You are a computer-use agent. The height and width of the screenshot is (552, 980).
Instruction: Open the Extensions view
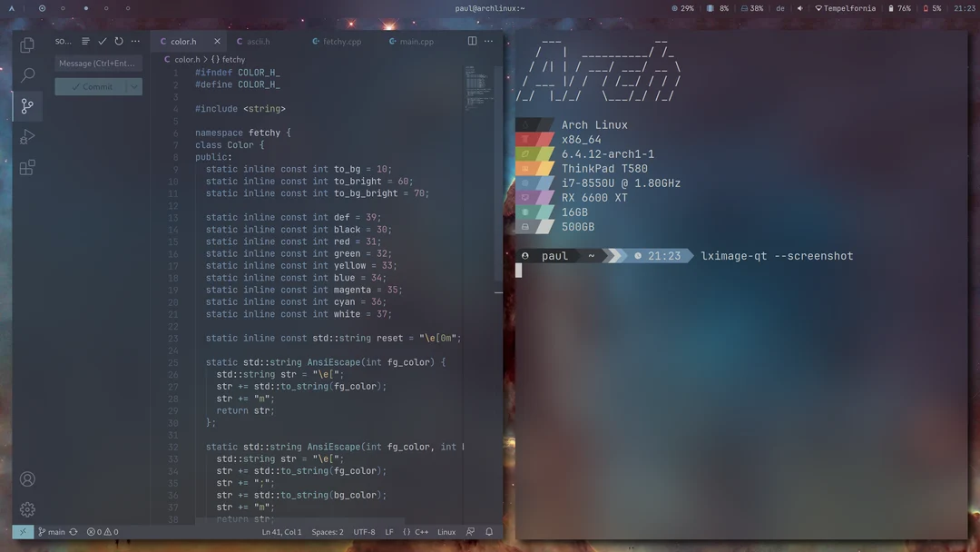26,167
